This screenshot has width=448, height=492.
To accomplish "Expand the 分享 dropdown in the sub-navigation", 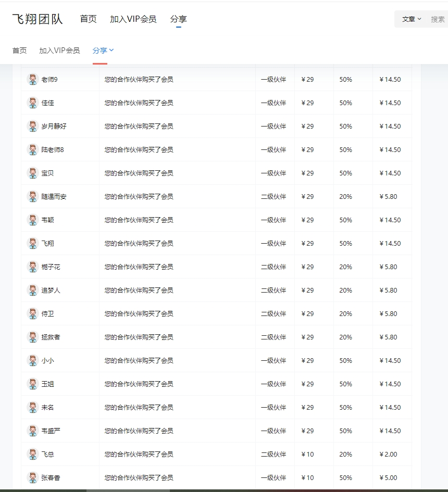I will tap(103, 51).
